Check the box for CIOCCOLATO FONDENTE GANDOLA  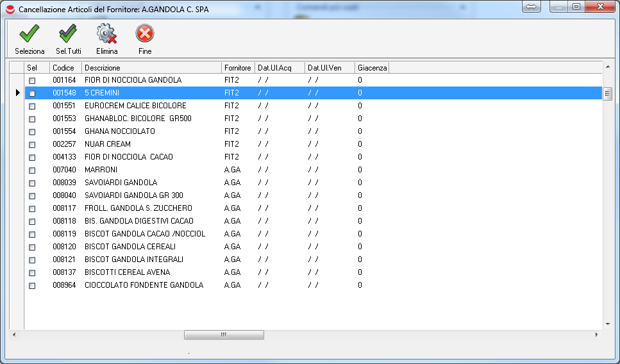click(32, 286)
